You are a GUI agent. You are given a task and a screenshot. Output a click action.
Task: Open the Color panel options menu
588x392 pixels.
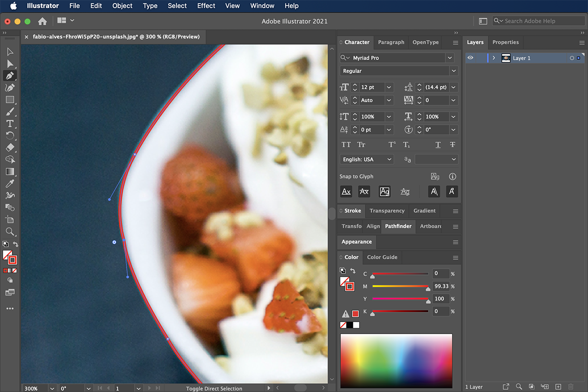point(455,258)
